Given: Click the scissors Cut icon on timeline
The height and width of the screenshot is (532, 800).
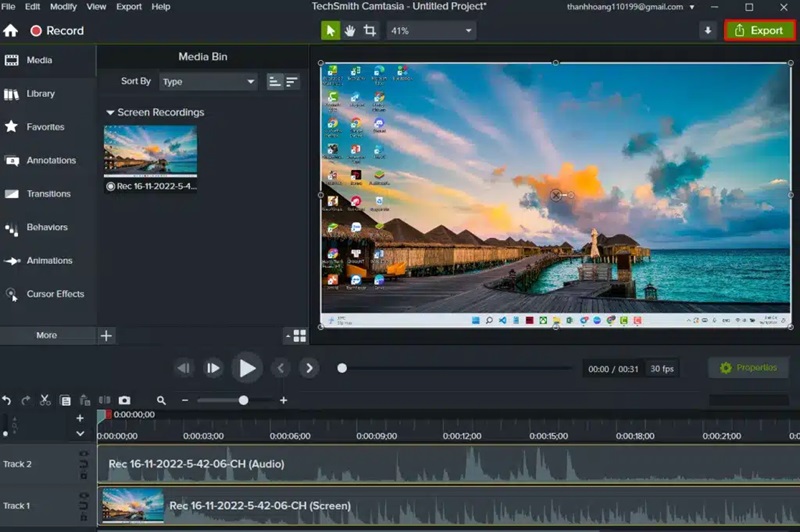Looking at the screenshot, I should [x=45, y=400].
